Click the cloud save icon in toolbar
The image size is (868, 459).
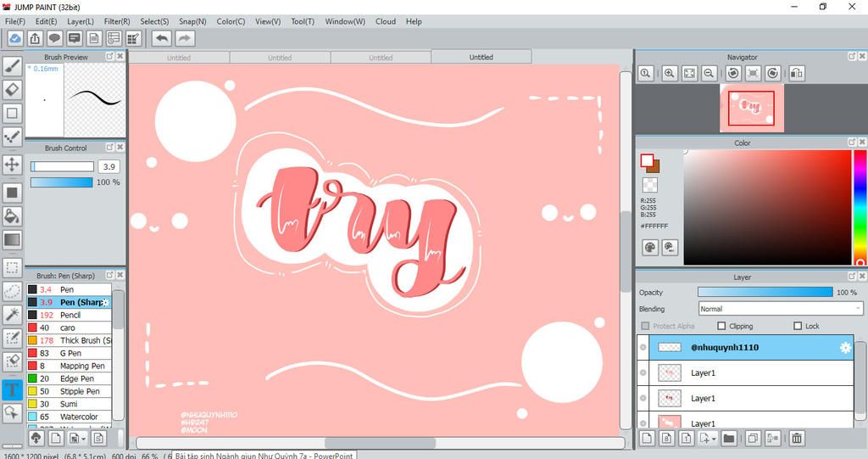point(15,38)
